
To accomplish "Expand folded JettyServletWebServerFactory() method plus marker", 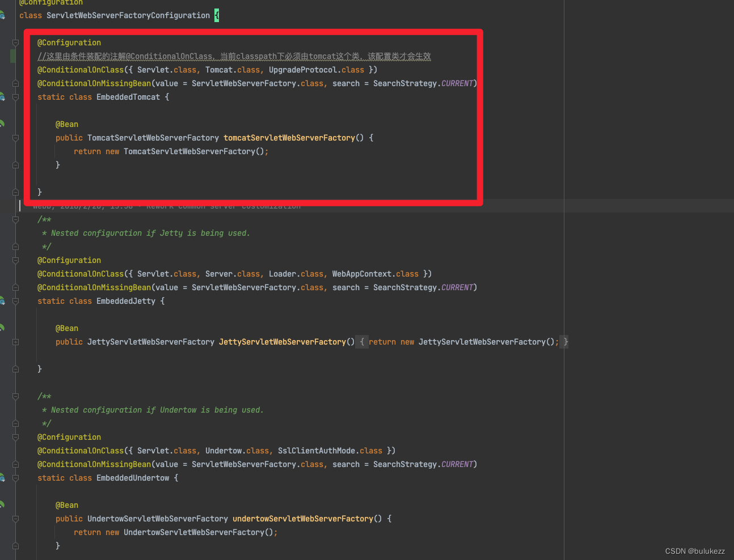I will 15,342.
